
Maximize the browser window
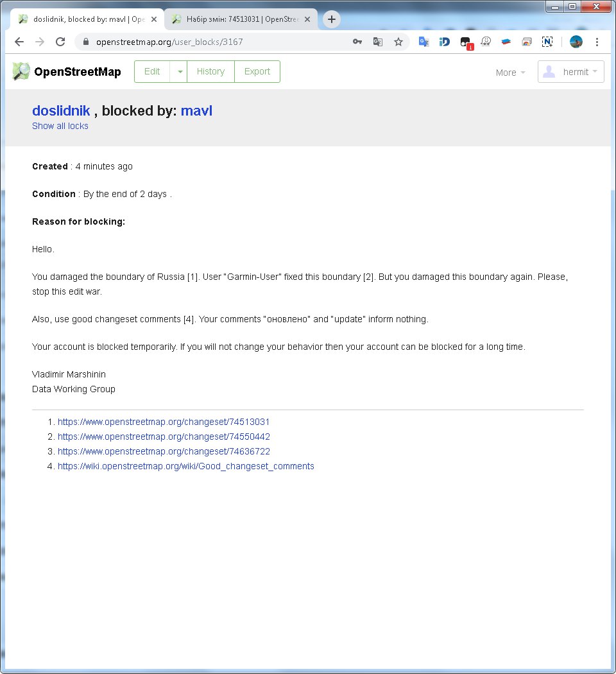point(572,6)
